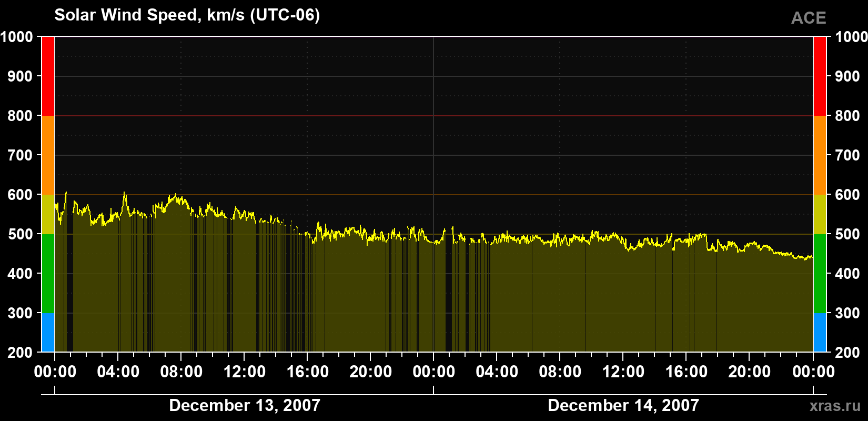Click the first 08:00 time axis label

click(181, 372)
